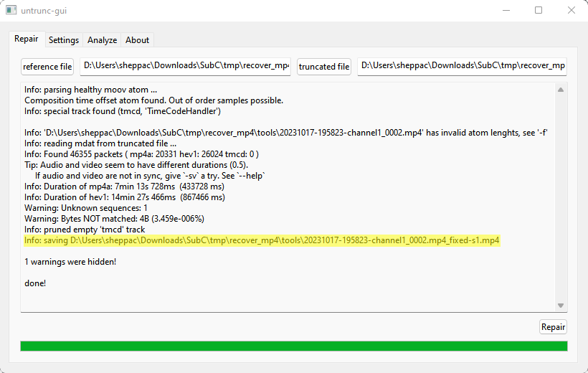Click the log's vertical scrollbar track
The height and width of the screenshot is (373, 588).
click(x=561, y=197)
